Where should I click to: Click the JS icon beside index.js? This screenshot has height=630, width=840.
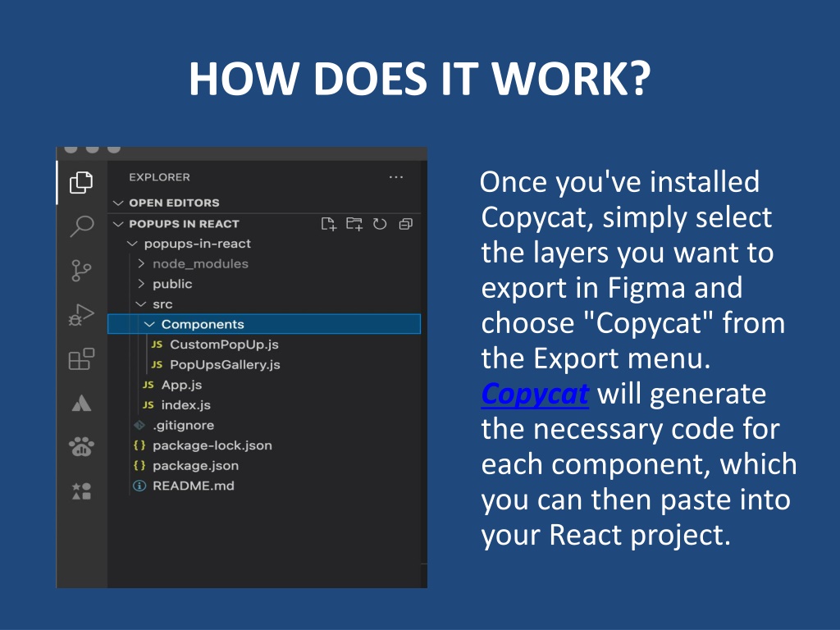point(148,405)
